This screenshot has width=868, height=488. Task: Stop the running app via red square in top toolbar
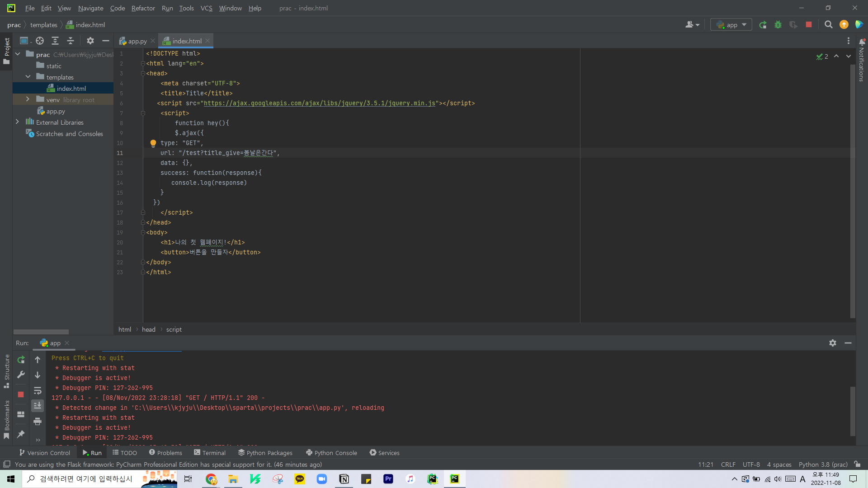809,25
